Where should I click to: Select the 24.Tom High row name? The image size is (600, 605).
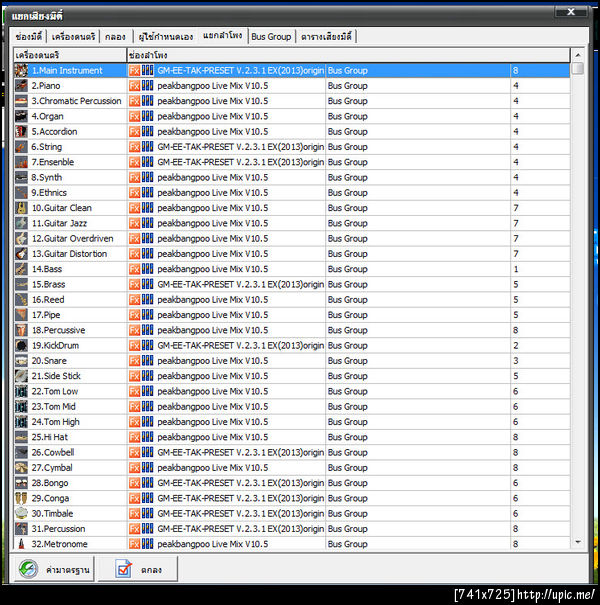pyautogui.click(x=56, y=422)
